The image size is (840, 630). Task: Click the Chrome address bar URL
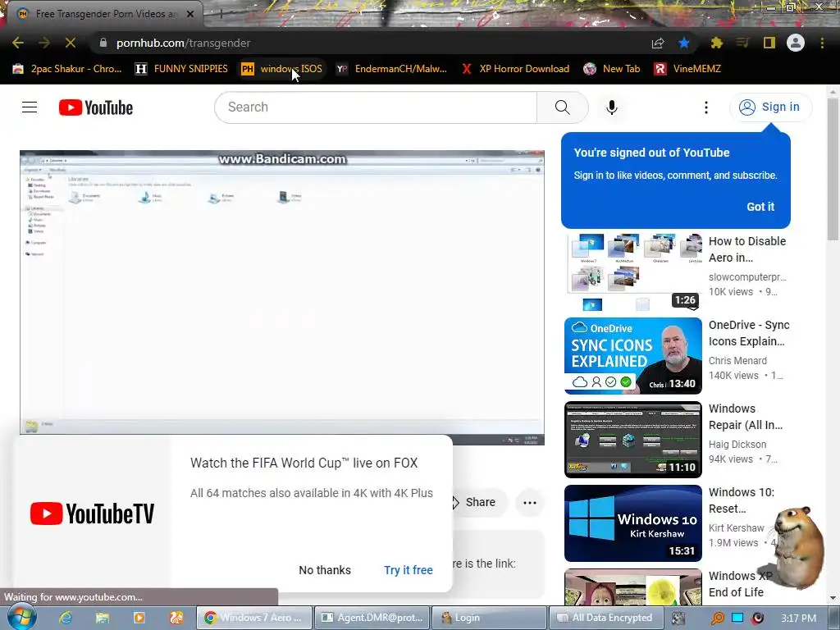[183, 43]
